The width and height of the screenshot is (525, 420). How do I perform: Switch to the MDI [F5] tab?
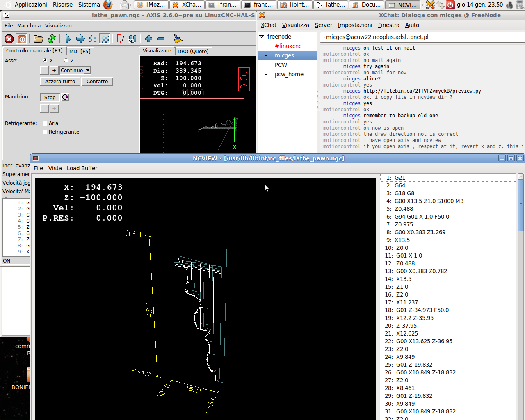(80, 51)
